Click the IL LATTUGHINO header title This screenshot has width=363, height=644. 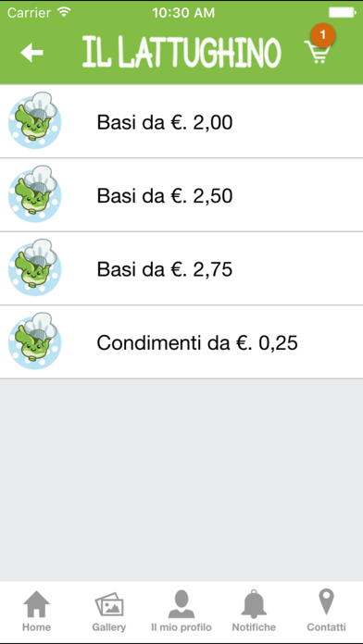pyautogui.click(x=181, y=52)
